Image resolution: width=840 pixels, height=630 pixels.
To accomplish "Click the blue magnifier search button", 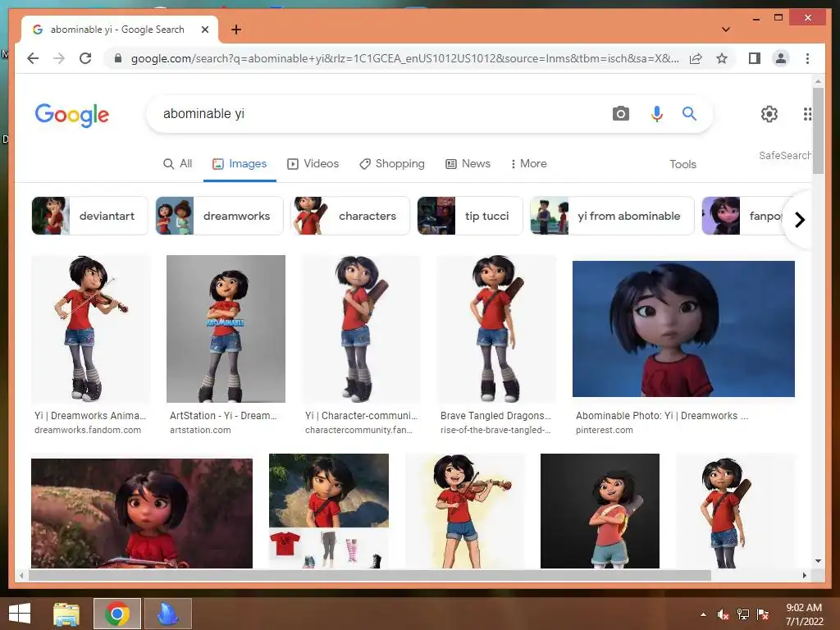I will [689, 113].
